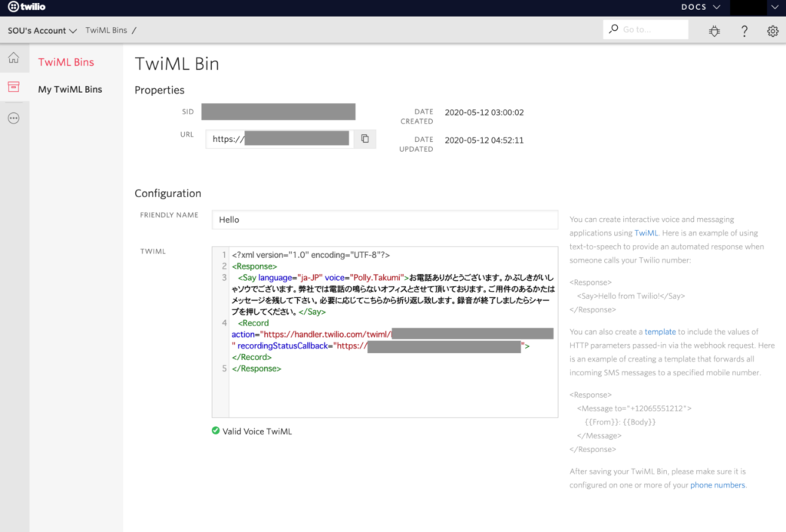Open the help question mark icon
The width and height of the screenshot is (786, 532).
pos(745,31)
